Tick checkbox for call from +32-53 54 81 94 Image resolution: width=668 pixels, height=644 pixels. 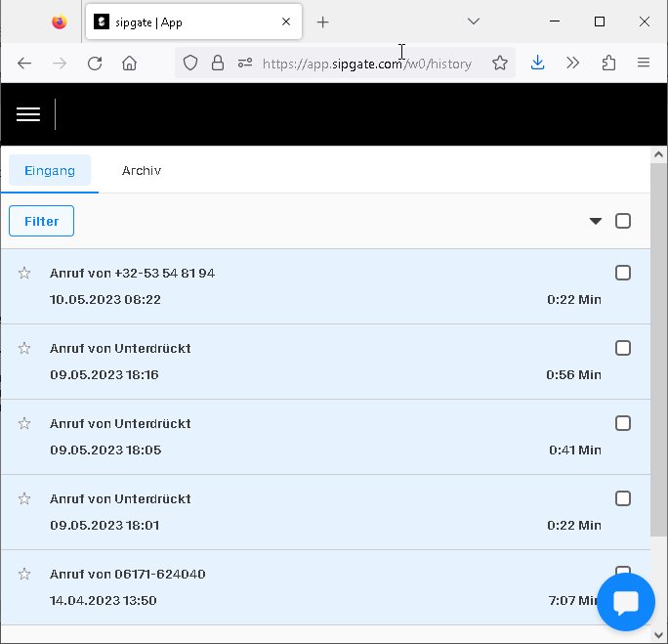(623, 273)
